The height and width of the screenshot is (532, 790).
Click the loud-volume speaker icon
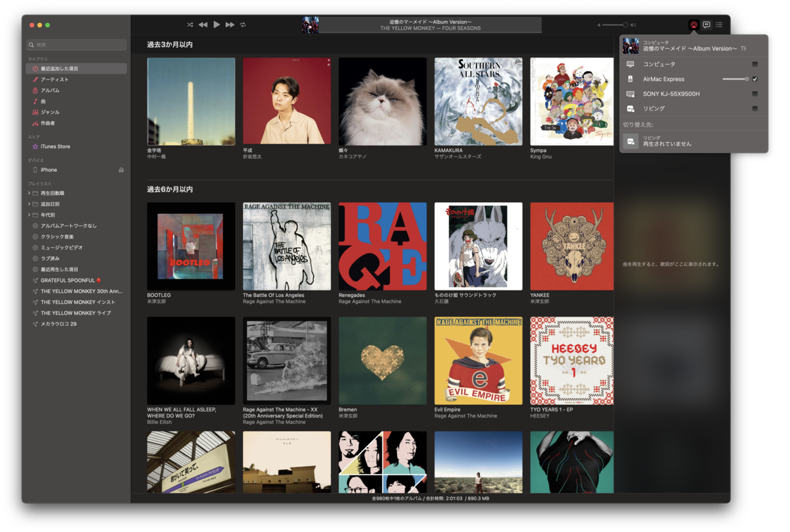633,25
